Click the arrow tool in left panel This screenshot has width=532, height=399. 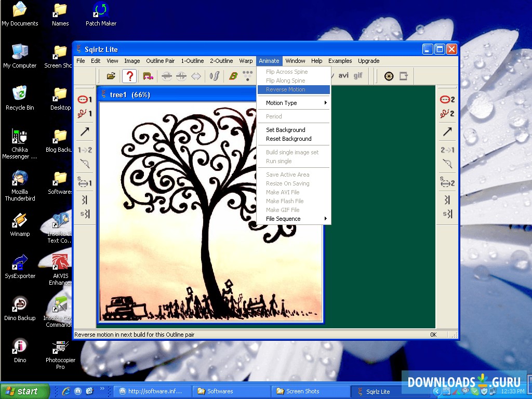pyautogui.click(x=85, y=131)
